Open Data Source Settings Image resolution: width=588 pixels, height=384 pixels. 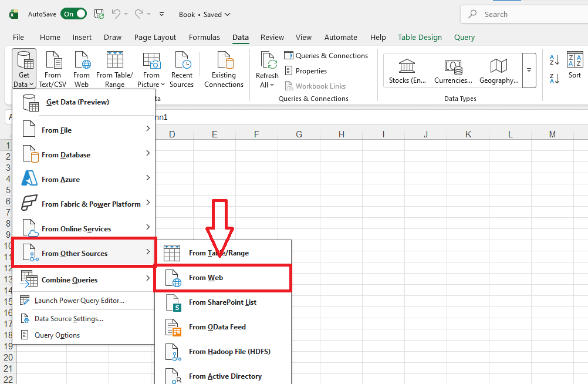tap(84, 319)
